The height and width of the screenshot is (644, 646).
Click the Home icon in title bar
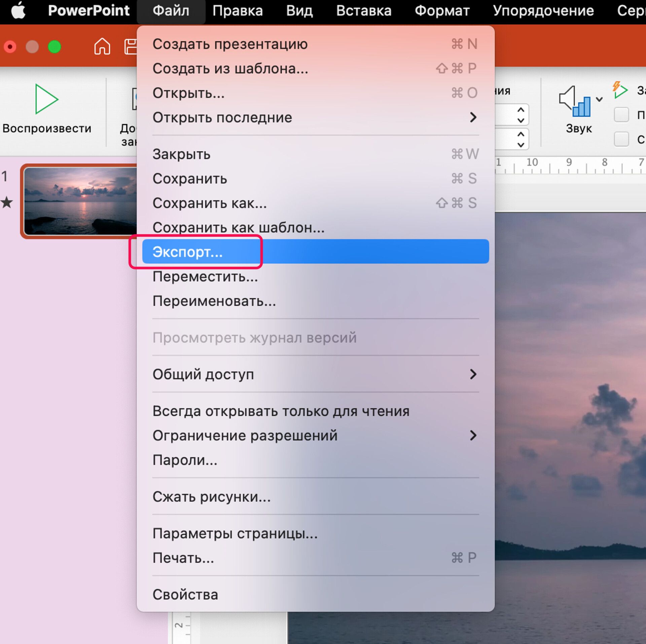pos(102,46)
